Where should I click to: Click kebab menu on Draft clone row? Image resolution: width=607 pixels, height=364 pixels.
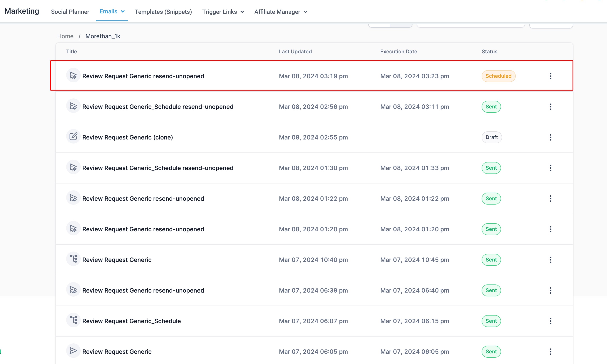pos(550,137)
